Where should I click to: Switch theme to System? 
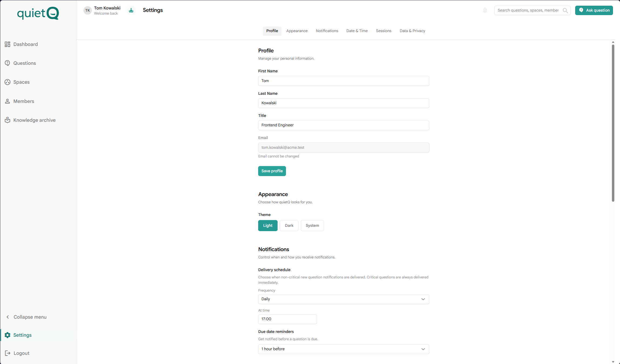[x=312, y=225]
